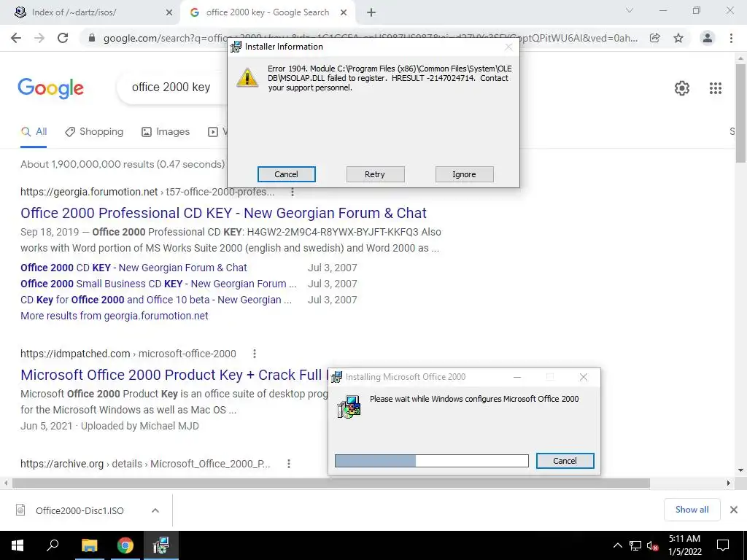Click the network tray icon
The image size is (747, 560).
click(635, 545)
